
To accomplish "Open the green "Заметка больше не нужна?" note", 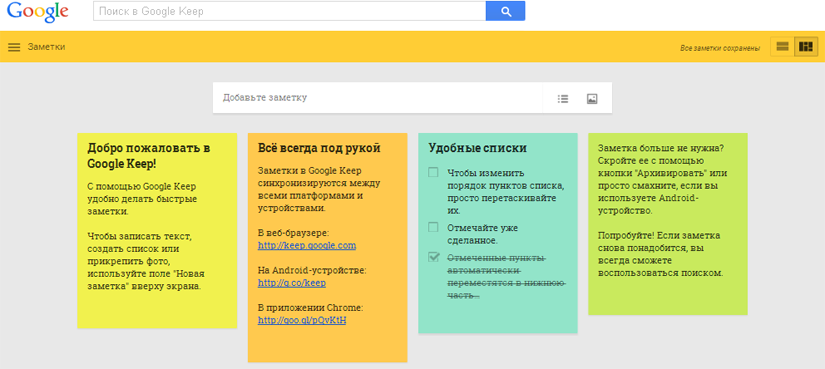I will click(668, 224).
